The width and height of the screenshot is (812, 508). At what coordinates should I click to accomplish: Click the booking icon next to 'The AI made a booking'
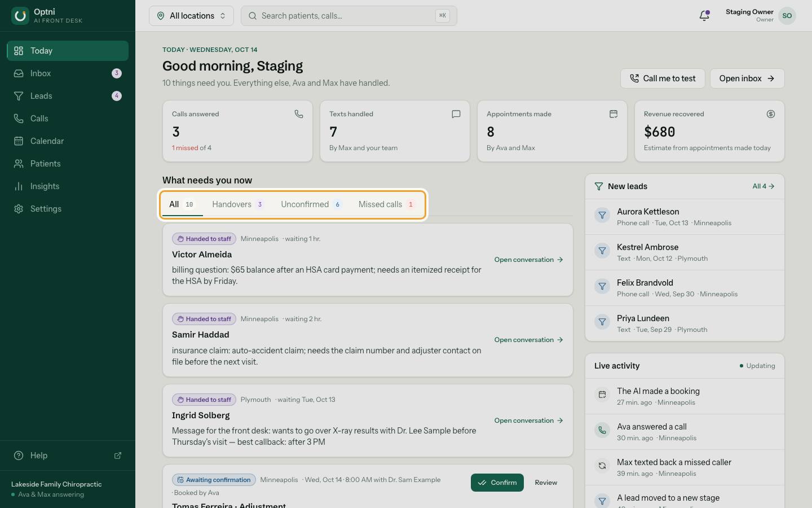click(x=602, y=395)
